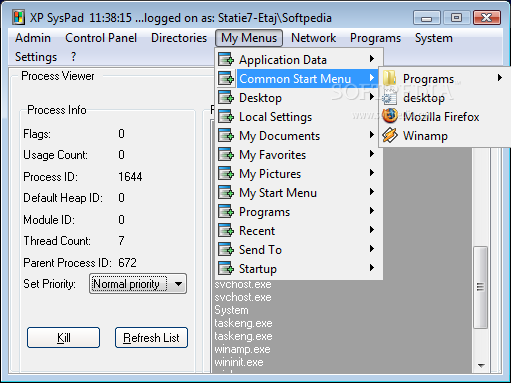
Task: Expand the Application Data submenu arrow
Action: tap(372, 59)
